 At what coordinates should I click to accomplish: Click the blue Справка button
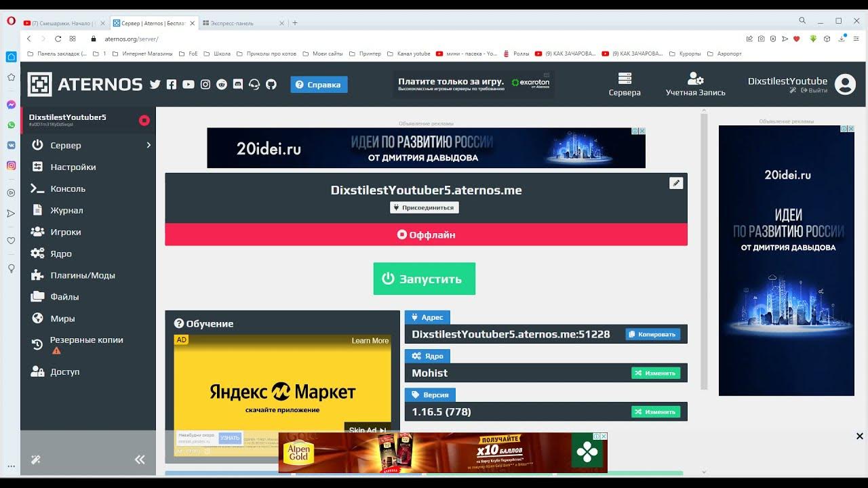point(319,85)
